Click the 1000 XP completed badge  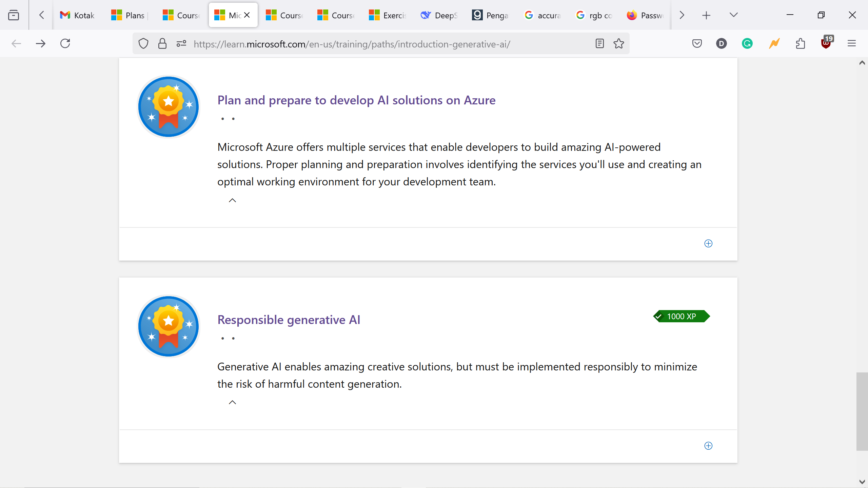tap(682, 317)
